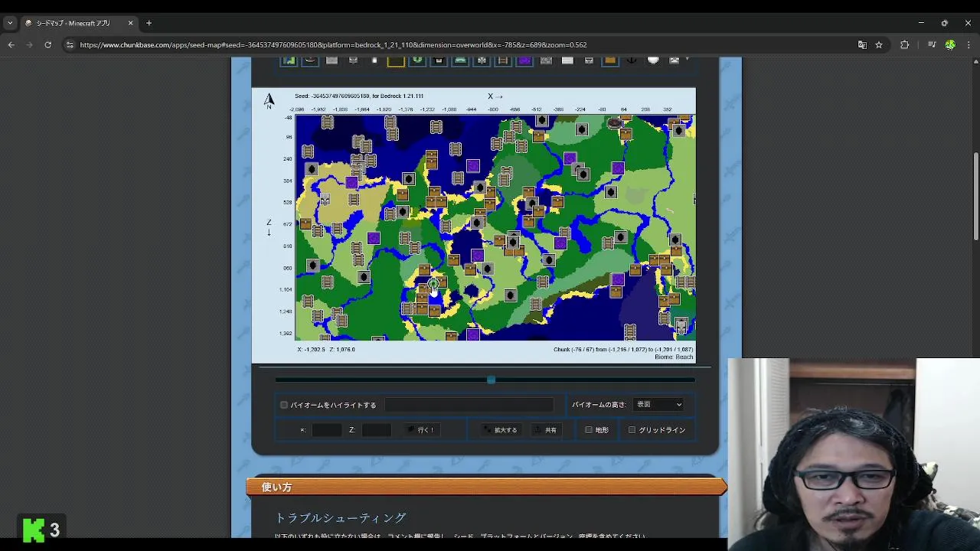This screenshot has height=551, width=980.
Task: Toggle the anchor feature icon
Action: click(x=632, y=60)
